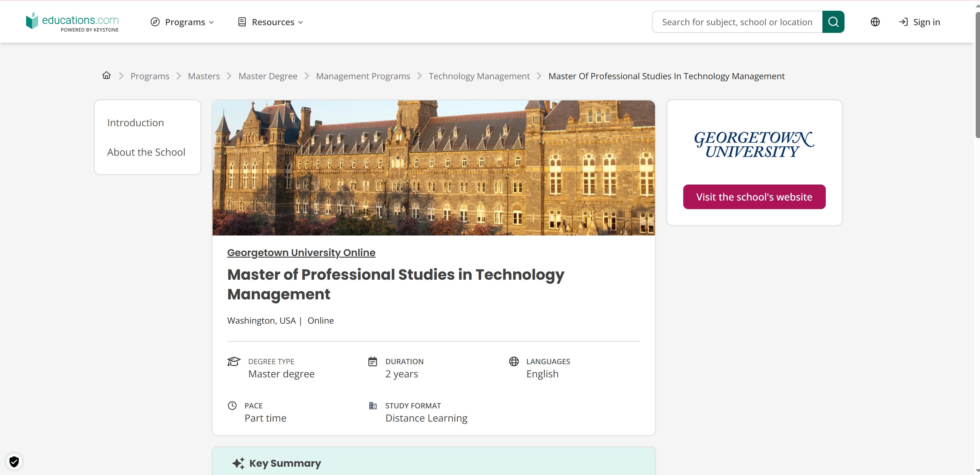Click the program title heading
The width and height of the screenshot is (980, 475).
pyautogui.click(x=396, y=284)
